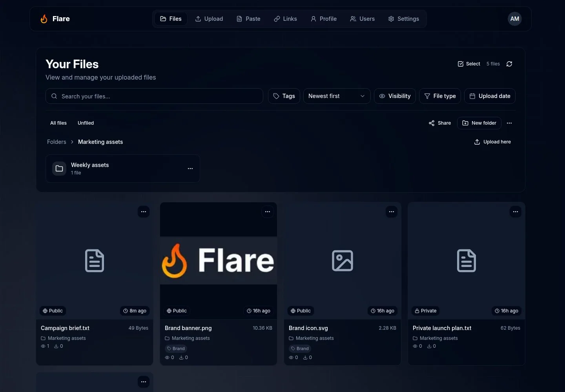
Task: Open the Visibility filter dropdown
Action: [395, 96]
